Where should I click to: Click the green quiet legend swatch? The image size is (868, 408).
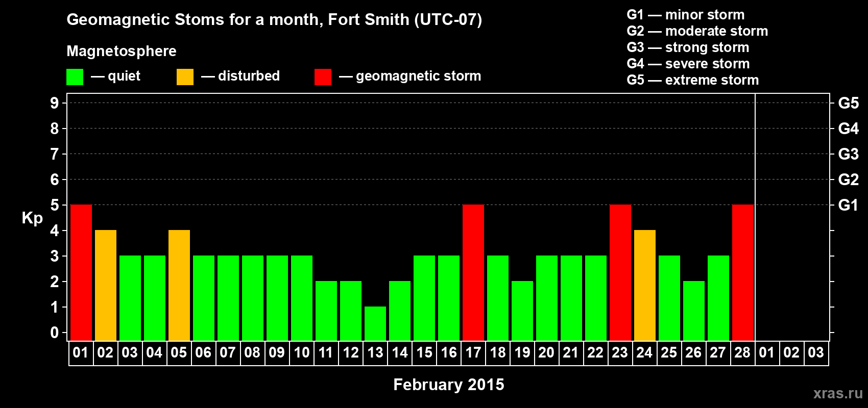tap(75, 77)
